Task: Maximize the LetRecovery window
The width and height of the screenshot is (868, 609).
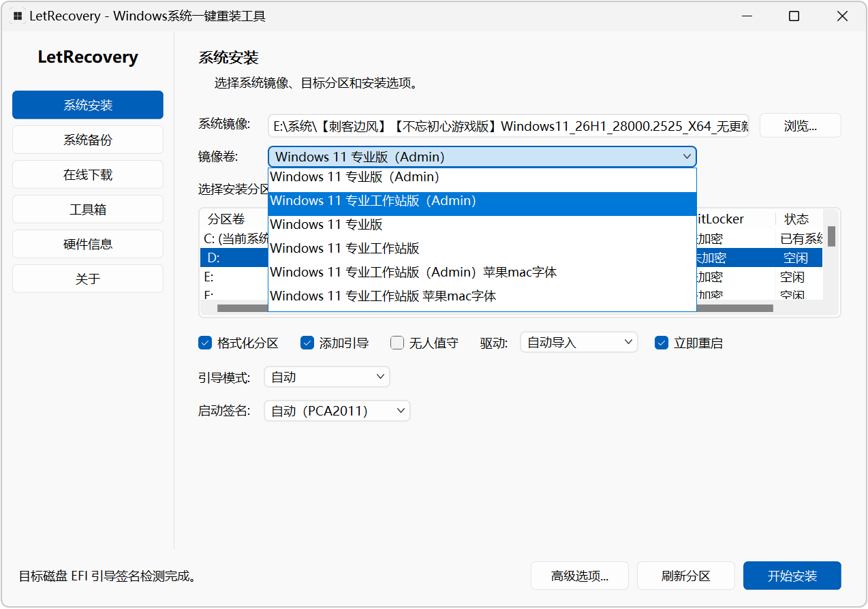Action: pos(794,16)
